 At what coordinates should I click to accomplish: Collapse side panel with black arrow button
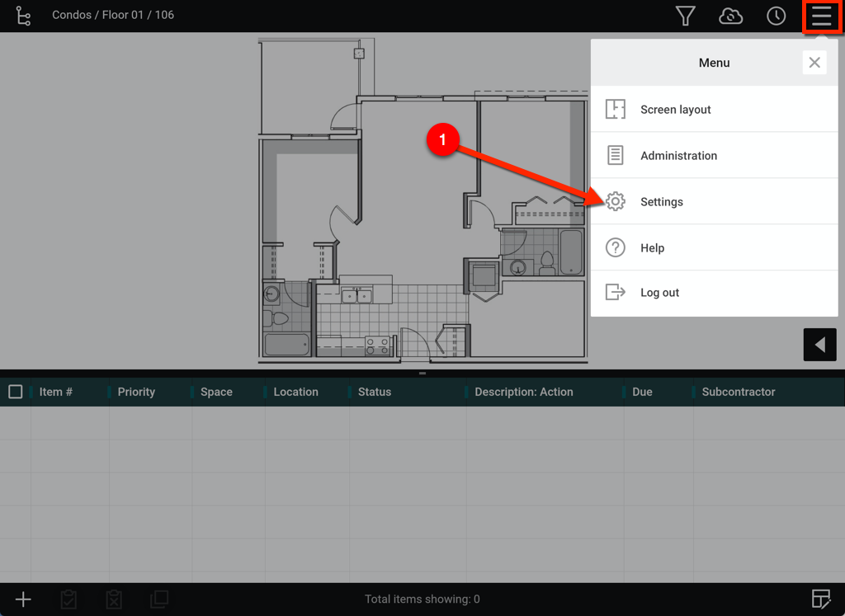coord(819,345)
